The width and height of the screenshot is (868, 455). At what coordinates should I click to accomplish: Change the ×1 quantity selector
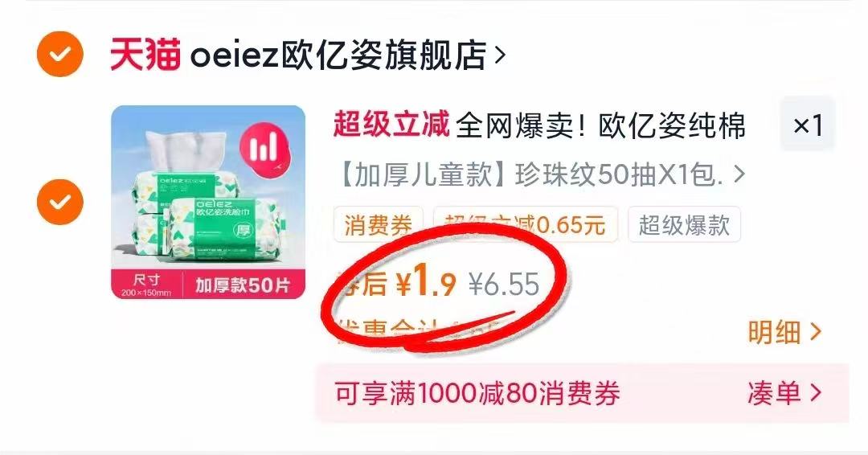coord(808,125)
